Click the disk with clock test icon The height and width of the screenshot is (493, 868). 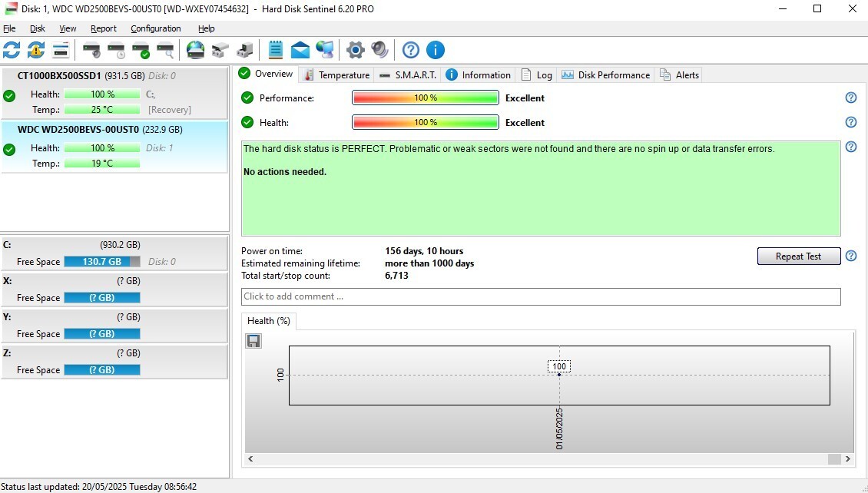(116, 51)
